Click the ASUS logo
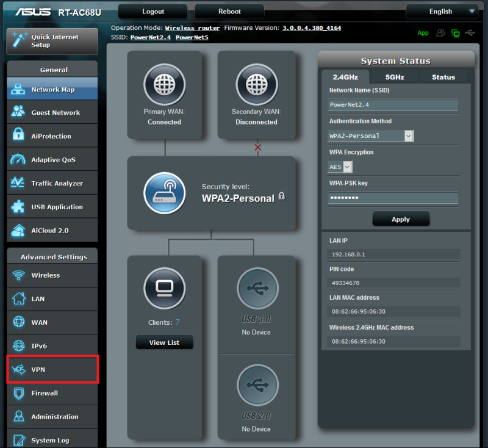Viewport: 488px width, 448px height. (33, 12)
